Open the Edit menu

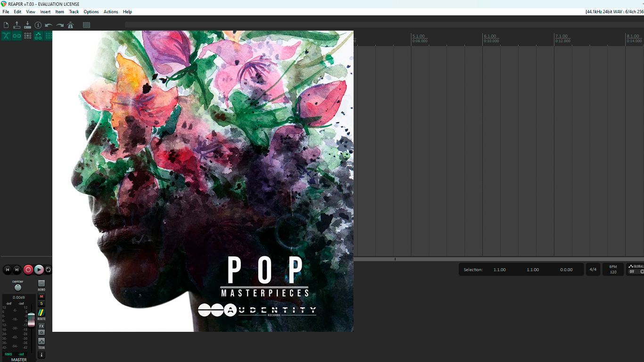coord(17,12)
